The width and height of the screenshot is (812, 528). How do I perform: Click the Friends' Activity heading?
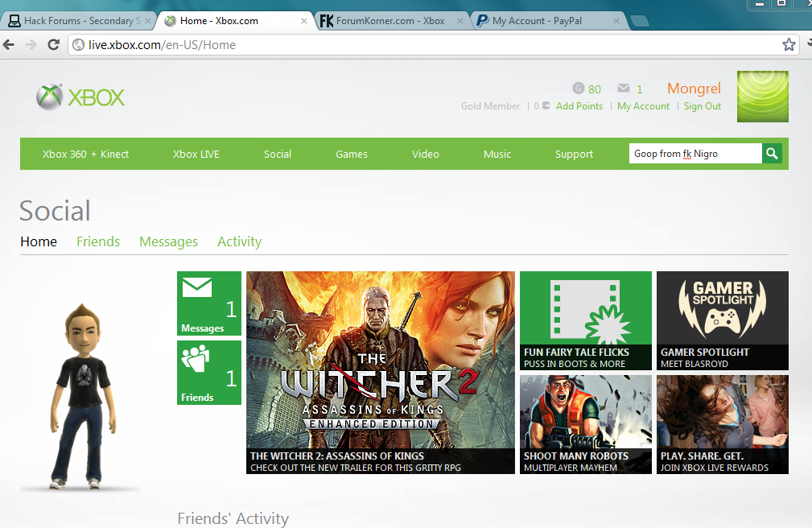233,518
